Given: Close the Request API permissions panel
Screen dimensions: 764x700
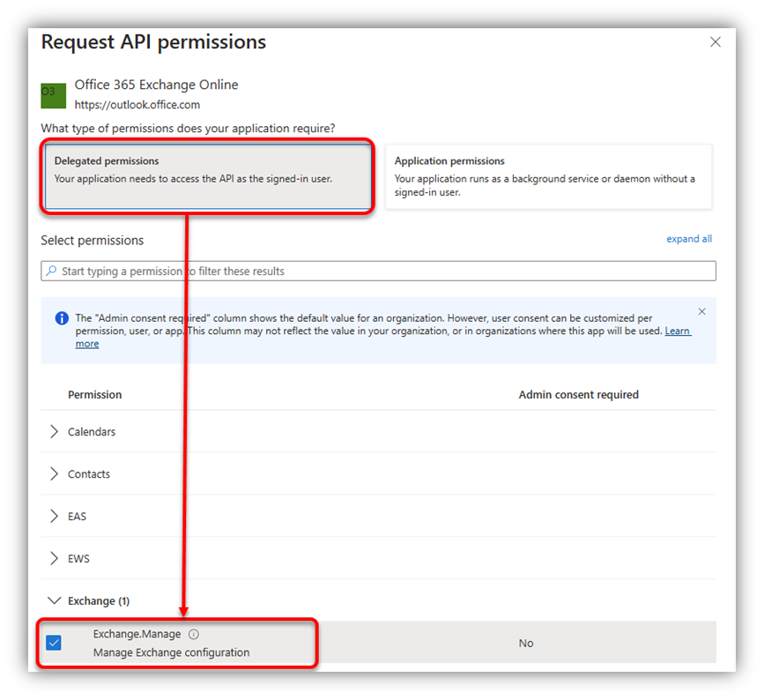Looking at the screenshot, I should point(715,42).
